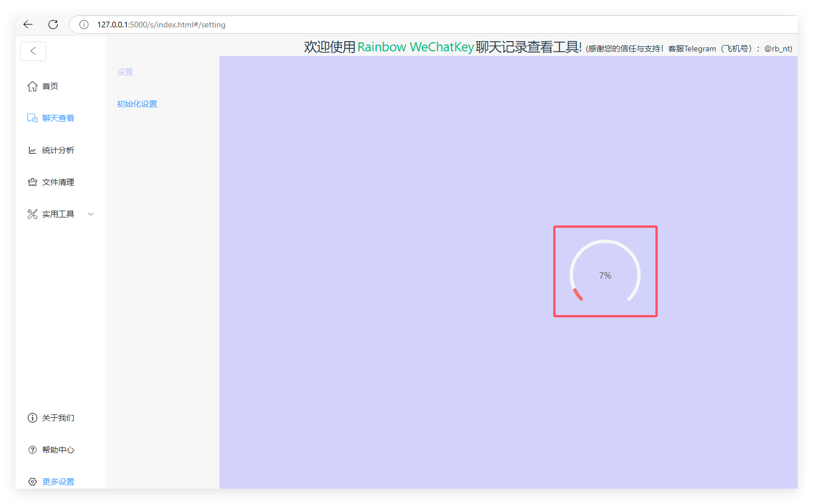Select the 实用工具 menu label
Viewport: 813px width, 504px height.
click(x=58, y=214)
